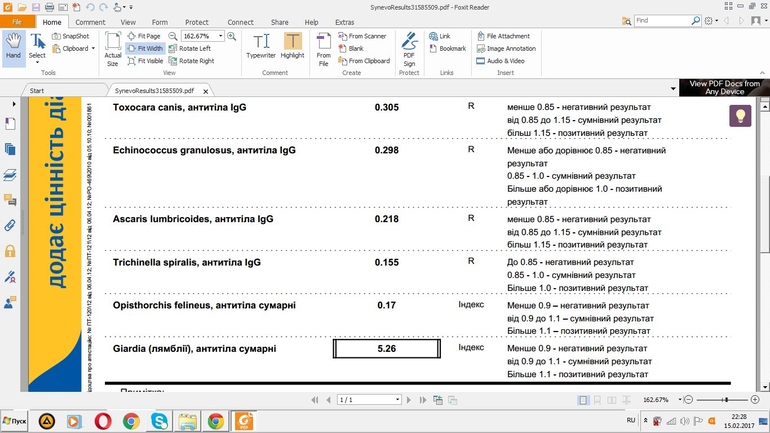Create PDF From File

(324, 47)
